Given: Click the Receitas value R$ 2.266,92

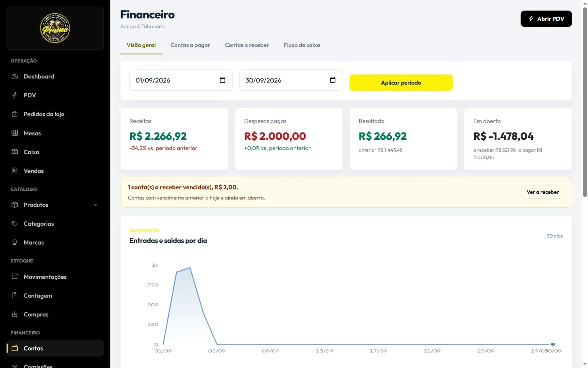Looking at the screenshot, I should (158, 136).
